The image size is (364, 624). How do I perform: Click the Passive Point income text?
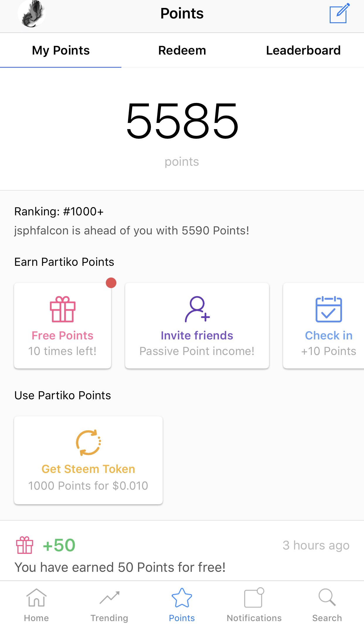point(197,351)
